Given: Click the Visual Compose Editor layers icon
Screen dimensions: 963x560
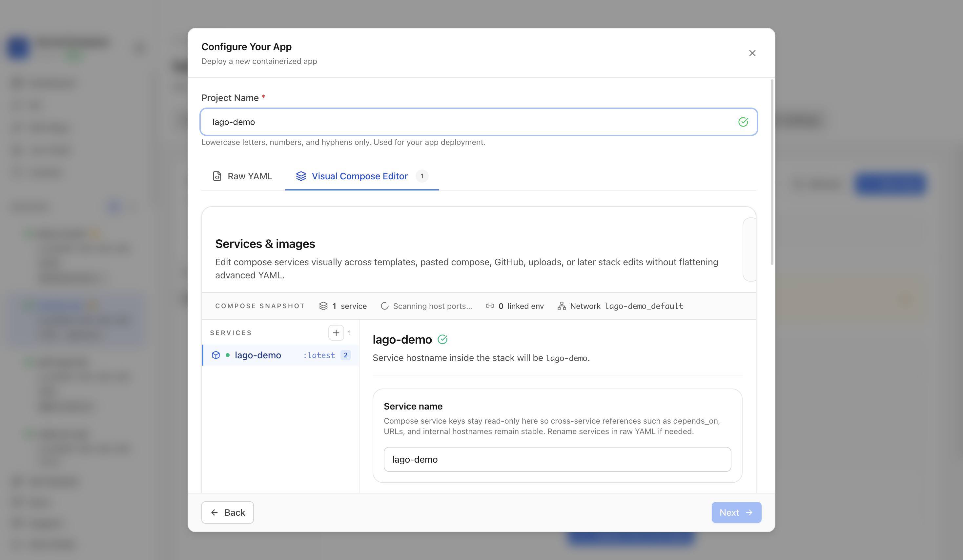Looking at the screenshot, I should tap(301, 176).
